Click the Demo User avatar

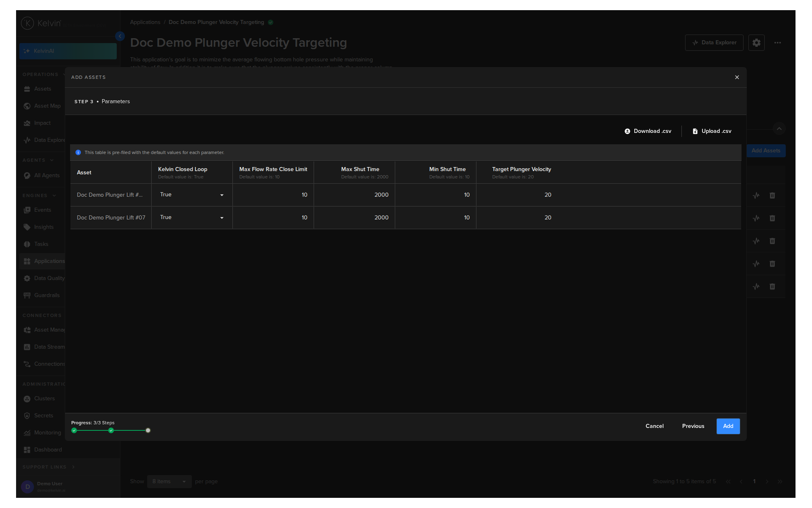(x=27, y=487)
